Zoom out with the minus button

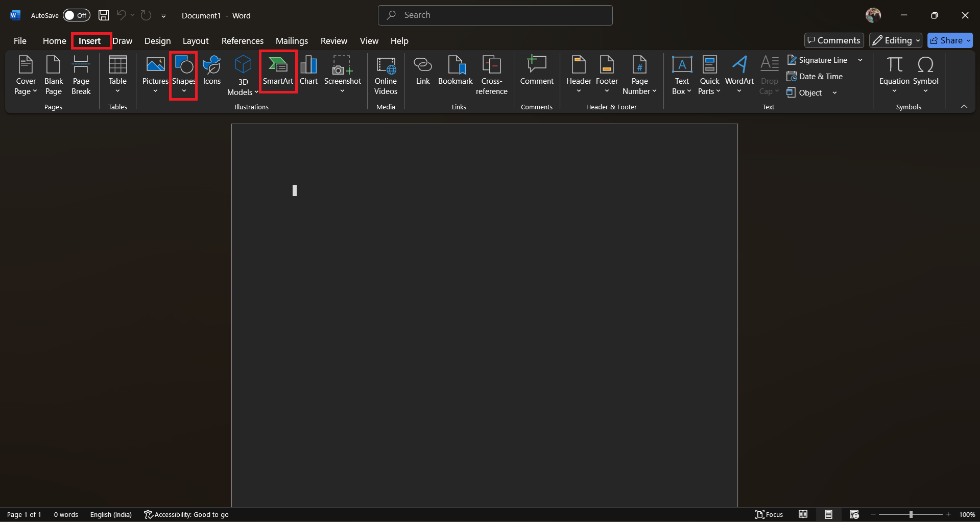(873, 514)
